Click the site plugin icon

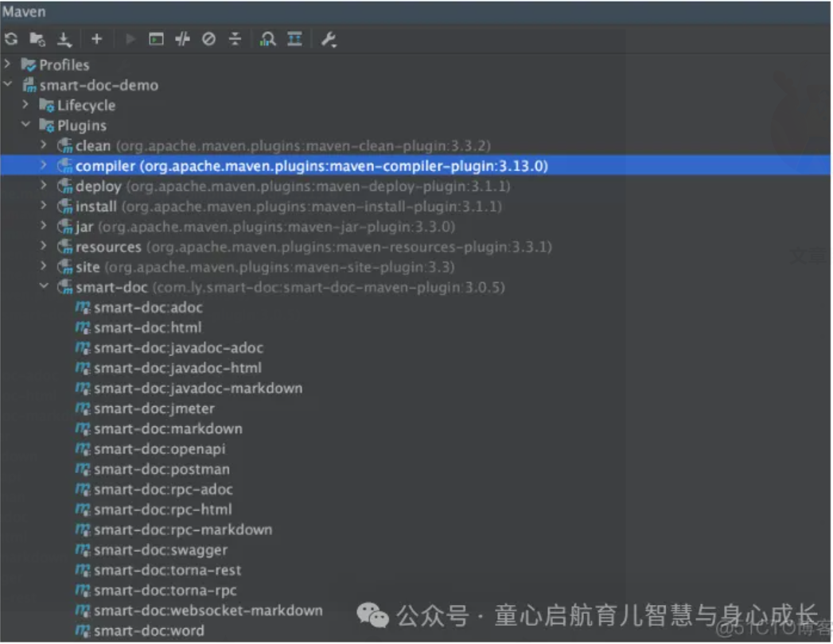(x=64, y=266)
